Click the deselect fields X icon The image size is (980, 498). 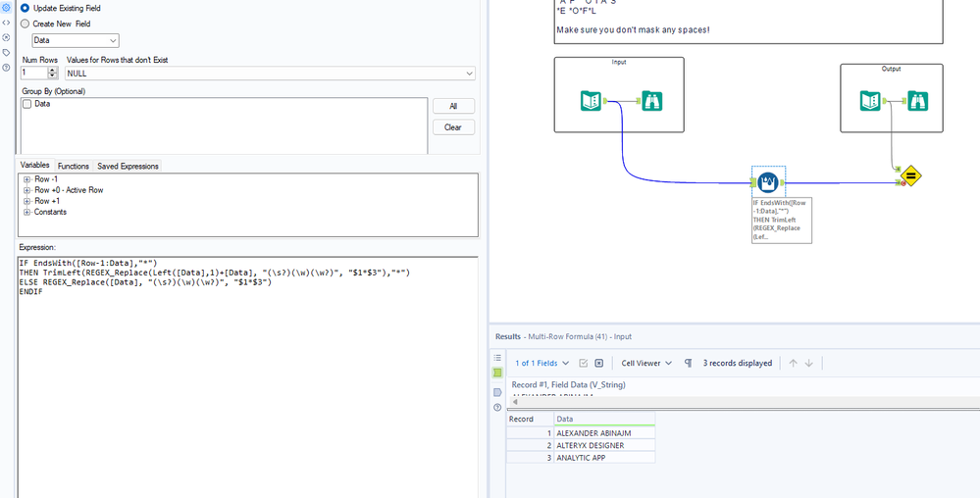coord(598,363)
